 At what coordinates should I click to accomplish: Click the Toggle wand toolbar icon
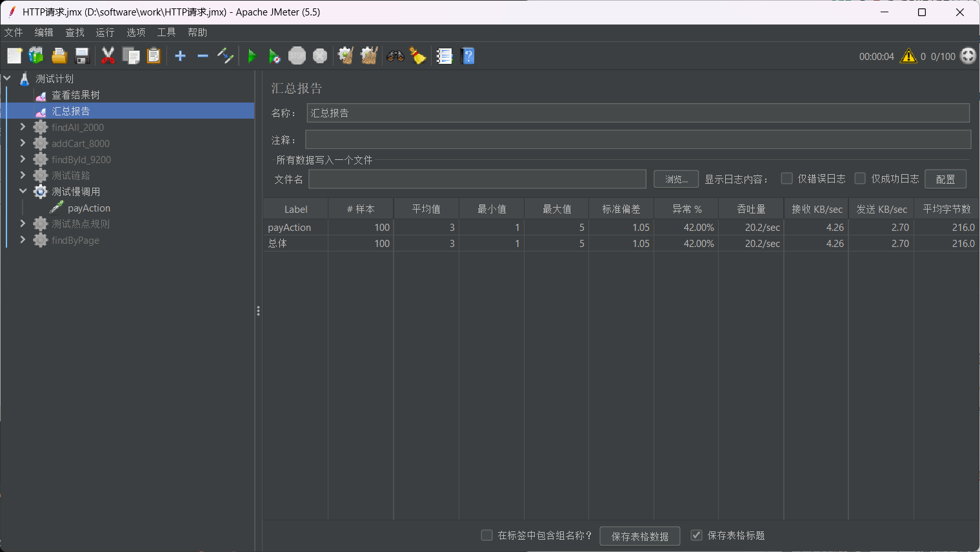pyautogui.click(x=225, y=56)
